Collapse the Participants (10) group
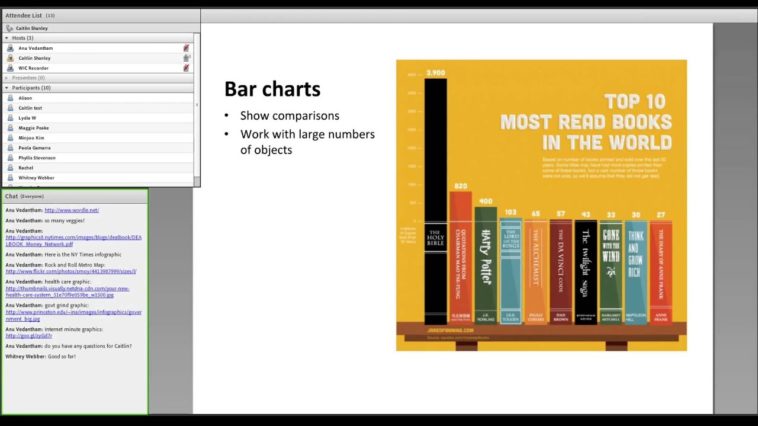 tap(7, 88)
